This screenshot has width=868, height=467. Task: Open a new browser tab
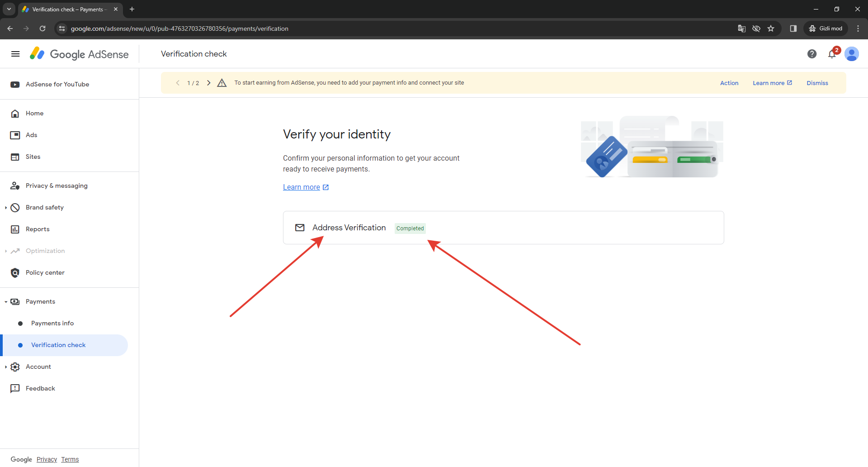click(x=132, y=9)
